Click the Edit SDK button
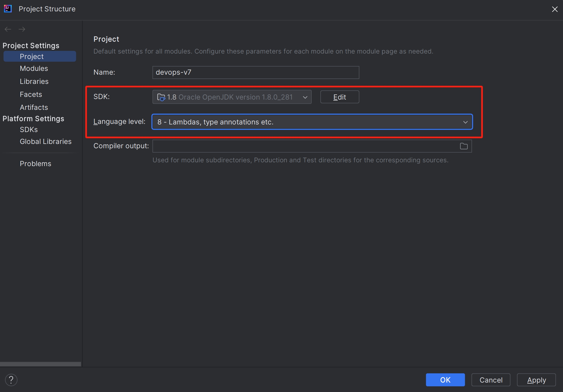 (x=340, y=97)
